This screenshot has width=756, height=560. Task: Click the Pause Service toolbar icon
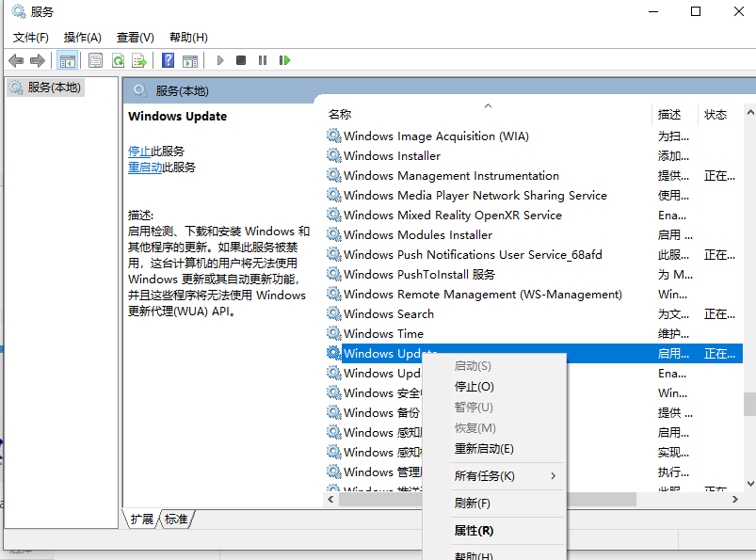pos(263,60)
